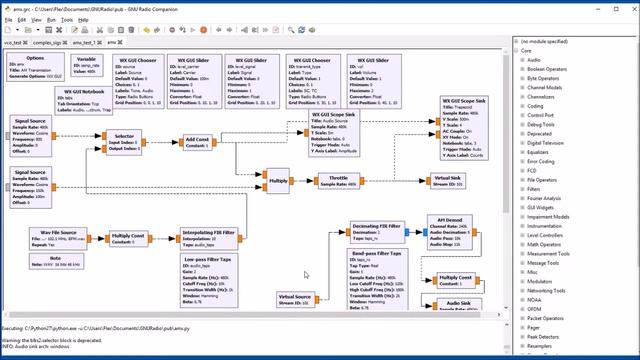Delete selected element with trash icon

coord(131,30)
